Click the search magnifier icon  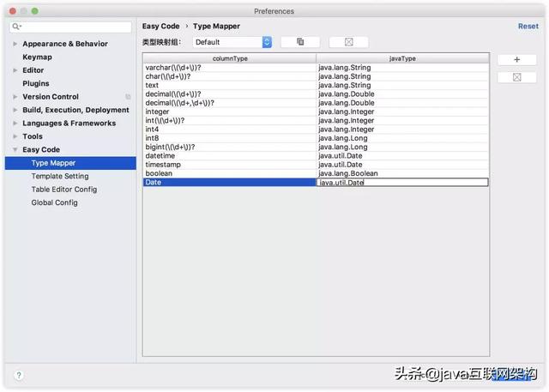click(x=16, y=27)
